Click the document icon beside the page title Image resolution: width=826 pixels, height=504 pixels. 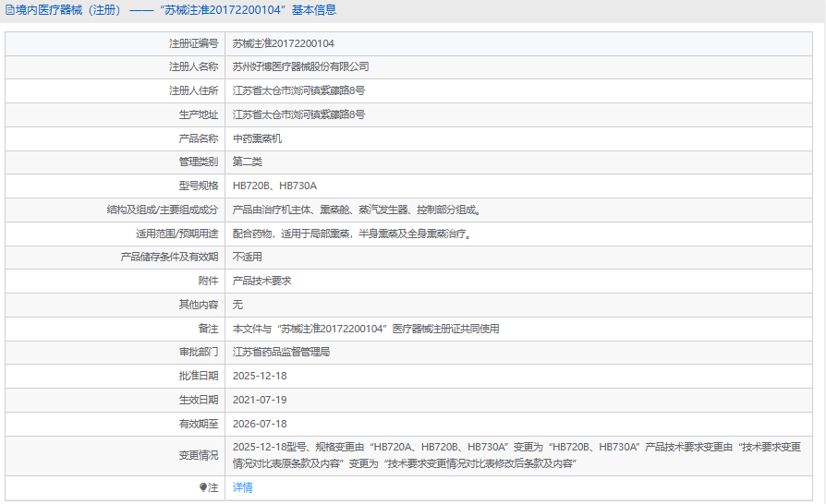pos(9,10)
